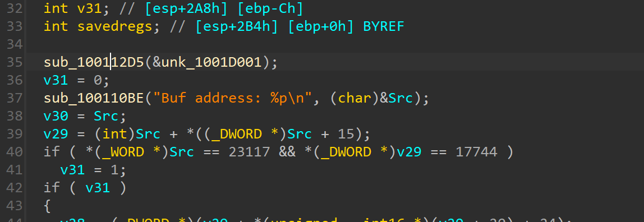Click Src in the line 37 call

pos(401,98)
